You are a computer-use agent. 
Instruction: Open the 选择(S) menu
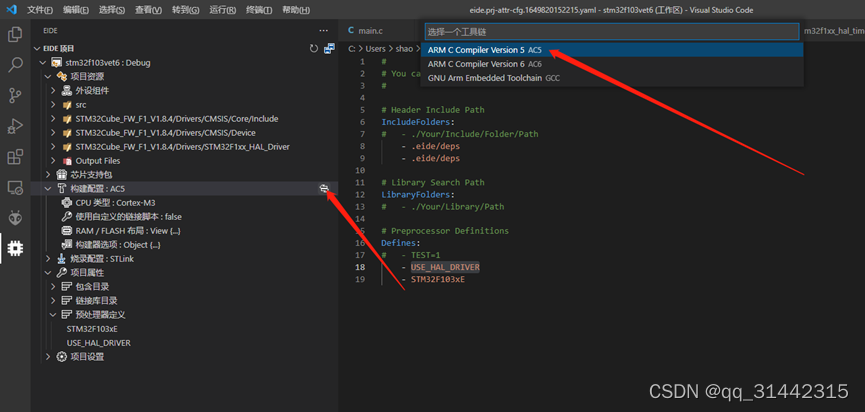[112, 10]
